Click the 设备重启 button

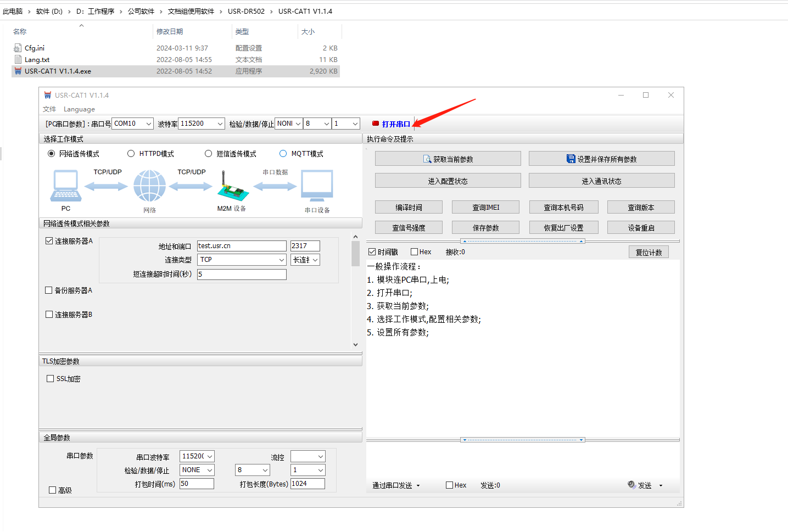[641, 228]
